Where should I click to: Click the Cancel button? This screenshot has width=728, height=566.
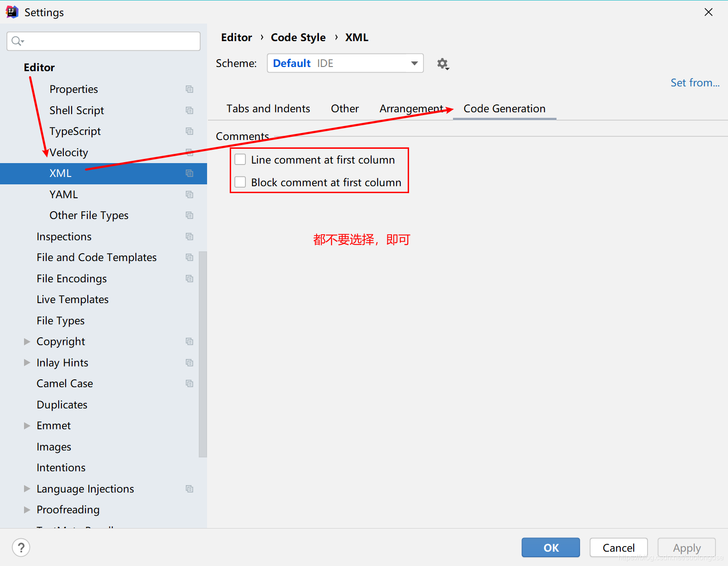tap(618, 548)
